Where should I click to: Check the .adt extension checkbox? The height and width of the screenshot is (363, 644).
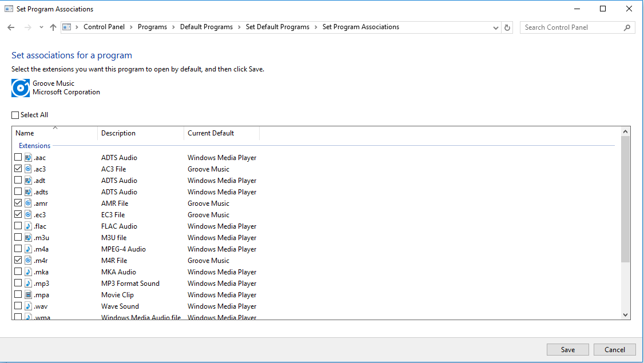tap(18, 180)
